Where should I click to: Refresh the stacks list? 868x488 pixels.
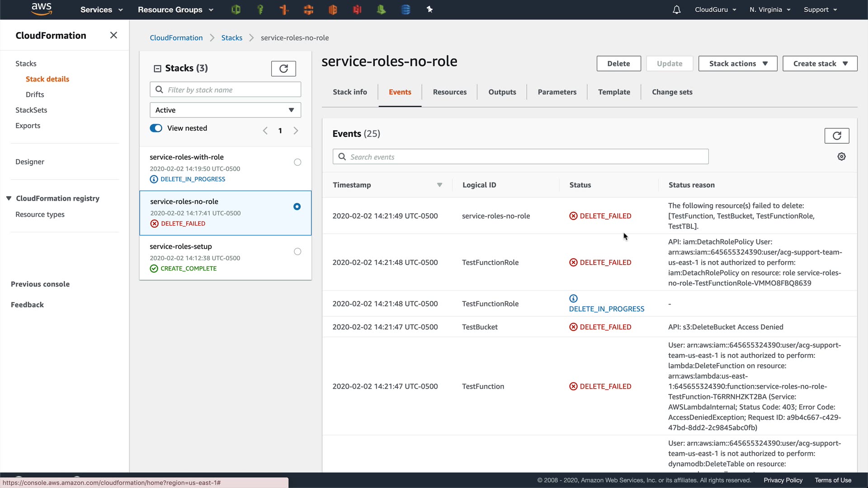pos(283,69)
